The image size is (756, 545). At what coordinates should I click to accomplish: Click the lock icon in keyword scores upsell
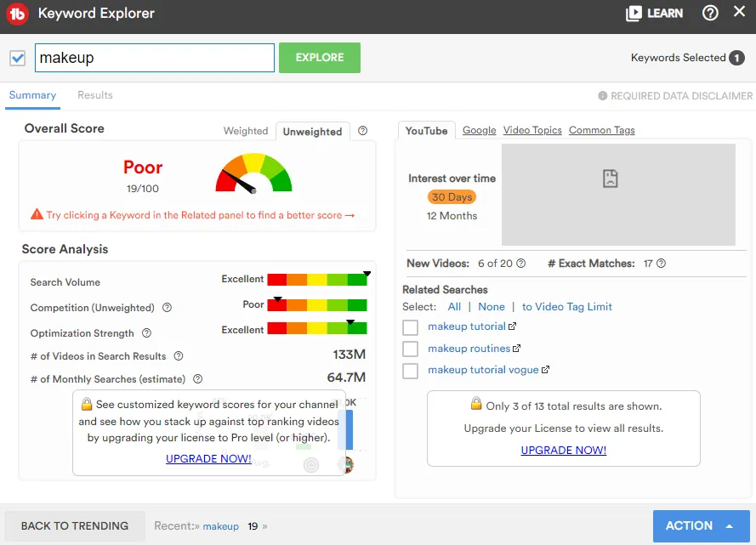[87, 404]
